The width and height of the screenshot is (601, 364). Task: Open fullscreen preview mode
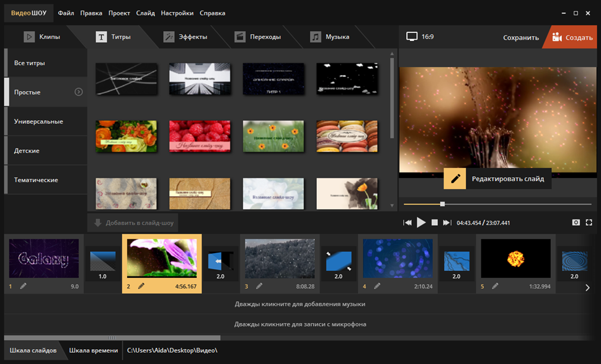pyautogui.click(x=589, y=223)
